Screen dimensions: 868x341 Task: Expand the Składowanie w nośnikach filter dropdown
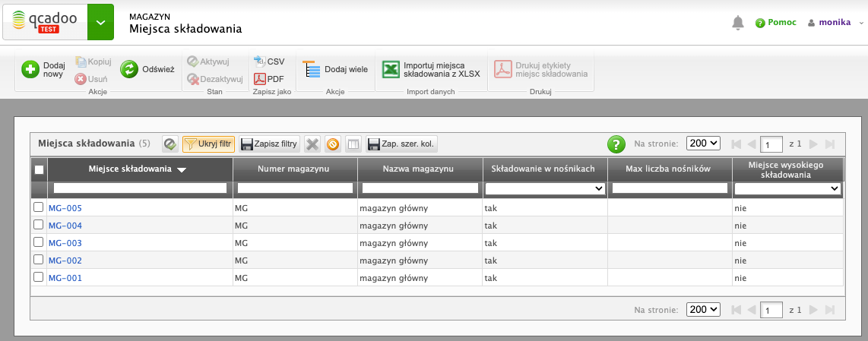click(545, 188)
